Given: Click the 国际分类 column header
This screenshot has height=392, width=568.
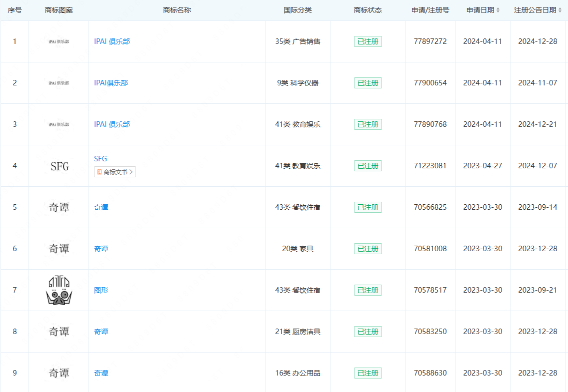Looking at the screenshot, I should [x=297, y=10].
